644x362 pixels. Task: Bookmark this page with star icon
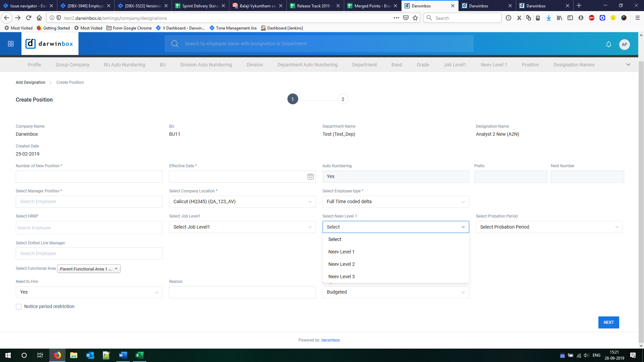[415, 18]
